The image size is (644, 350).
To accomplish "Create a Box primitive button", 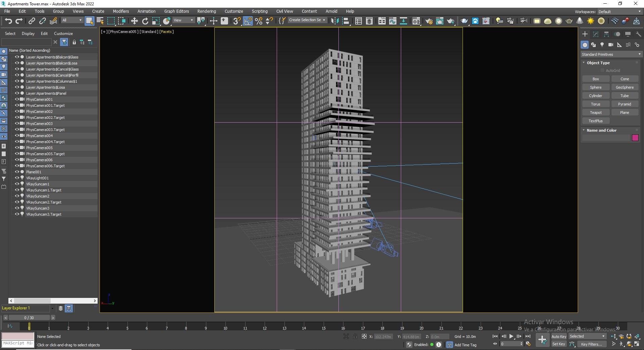I will (596, 79).
